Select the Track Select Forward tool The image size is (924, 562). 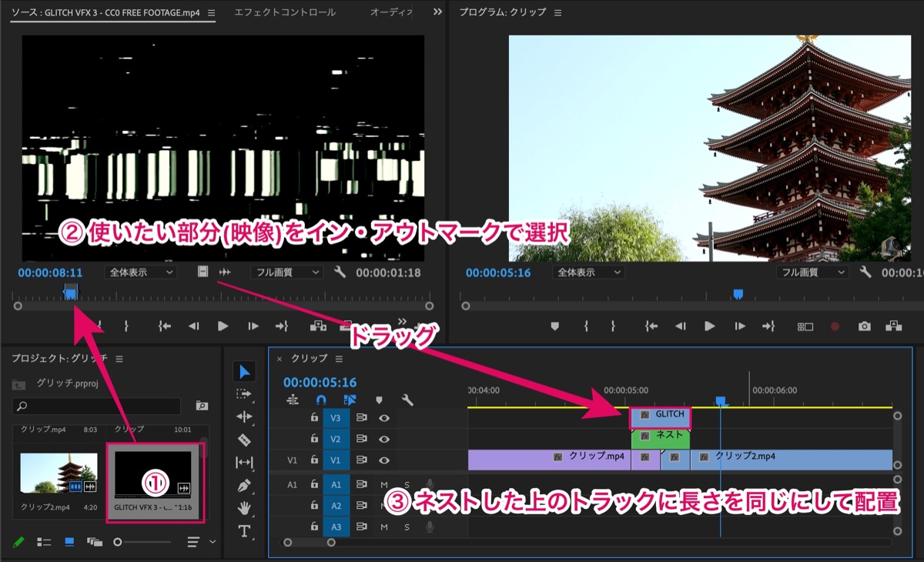click(244, 394)
